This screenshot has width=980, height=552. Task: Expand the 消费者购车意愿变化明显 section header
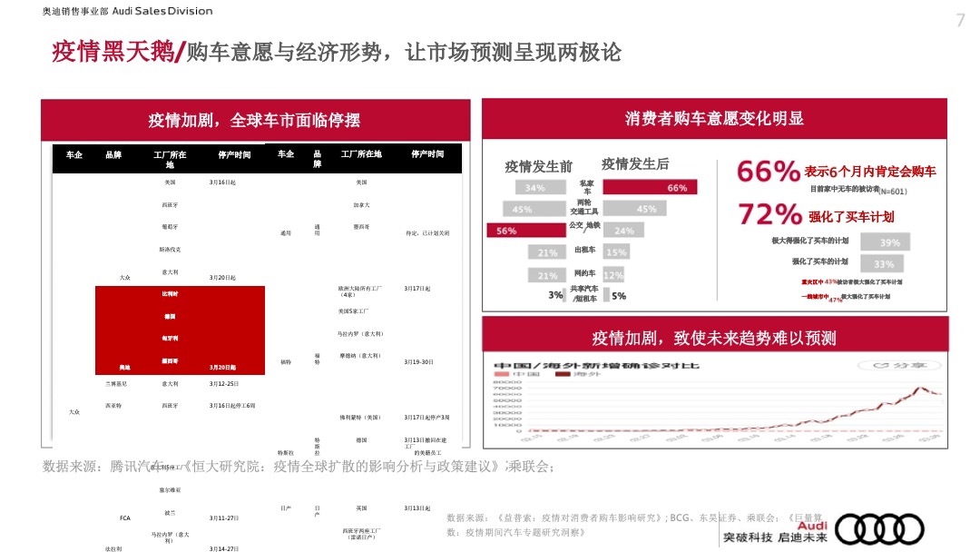pyautogui.click(x=717, y=119)
